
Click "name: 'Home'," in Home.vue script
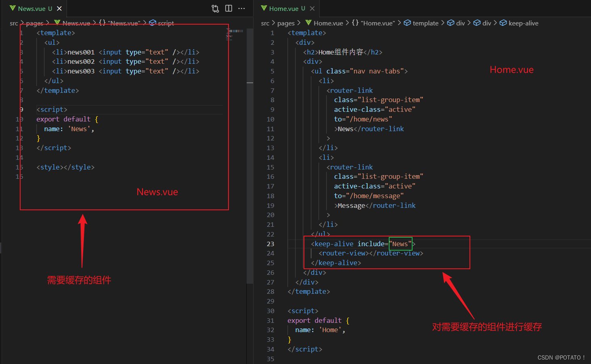click(320, 330)
